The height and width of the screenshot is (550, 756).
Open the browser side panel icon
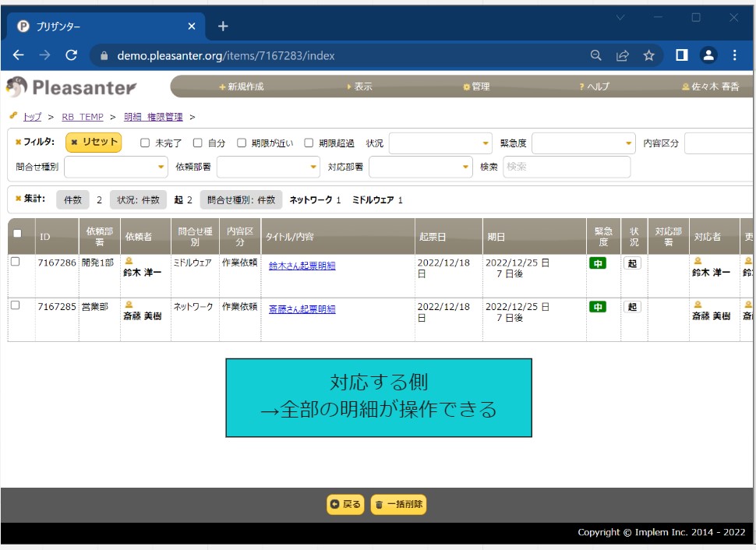pyautogui.click(x=681, y=55)
